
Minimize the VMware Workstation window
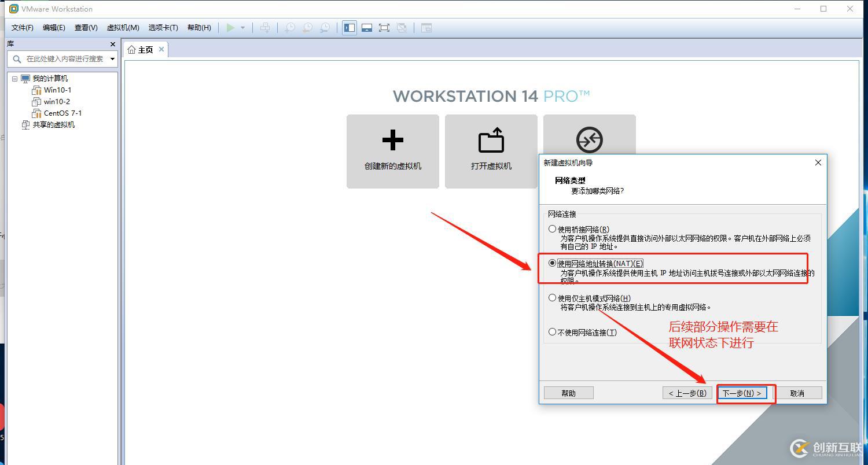point(797,9)
